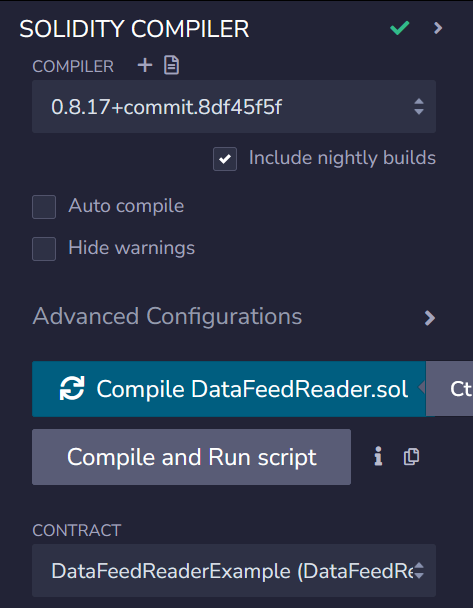Click the SOLIDITY COMPILER title

[134, 29]
